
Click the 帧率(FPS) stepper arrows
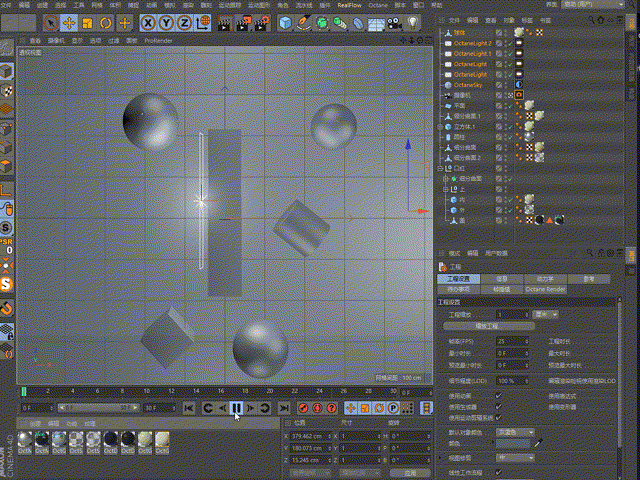527,341
